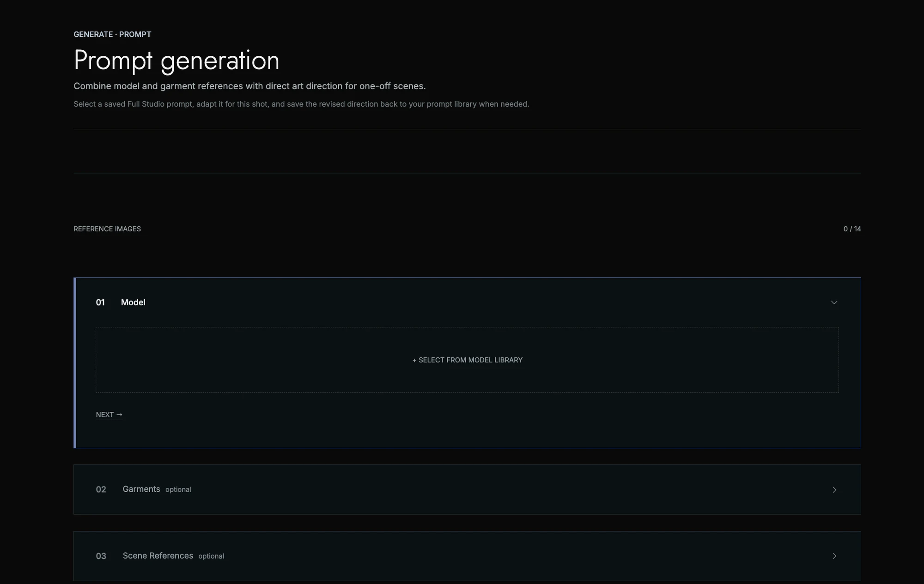The height and width of the screenshot is (584, 924).
Task: Click the 0 / 14 reference counter
Action: (852, 229)
